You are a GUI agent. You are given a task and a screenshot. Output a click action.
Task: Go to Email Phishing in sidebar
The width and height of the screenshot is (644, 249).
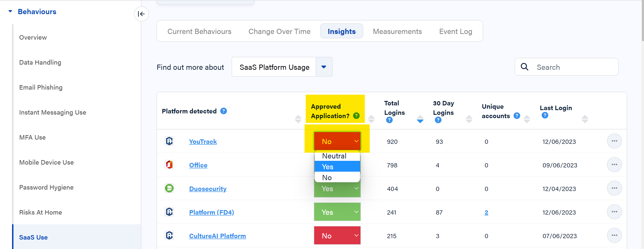point(41,87)
